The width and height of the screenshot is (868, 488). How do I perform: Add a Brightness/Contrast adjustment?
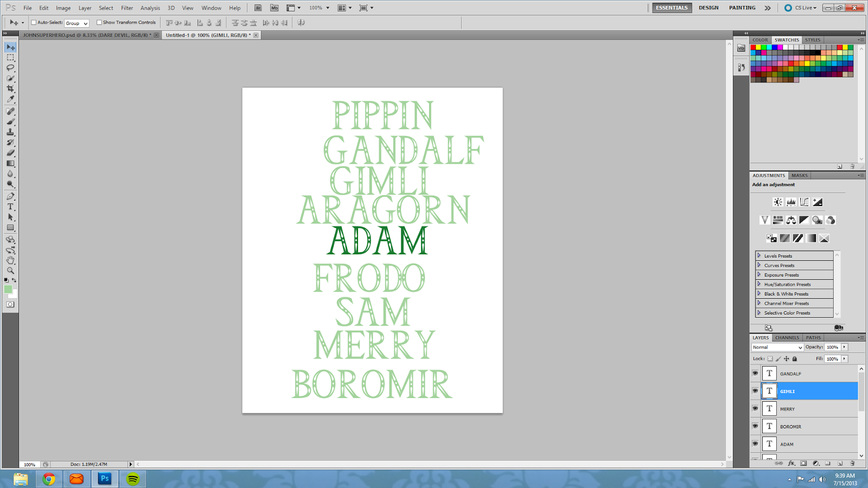coord(778,202)
